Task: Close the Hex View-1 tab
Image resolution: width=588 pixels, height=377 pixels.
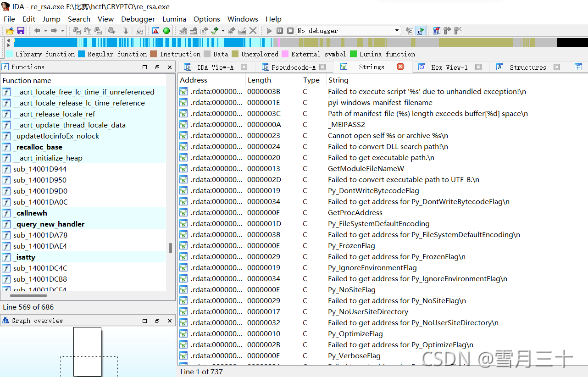Action: 478,67
